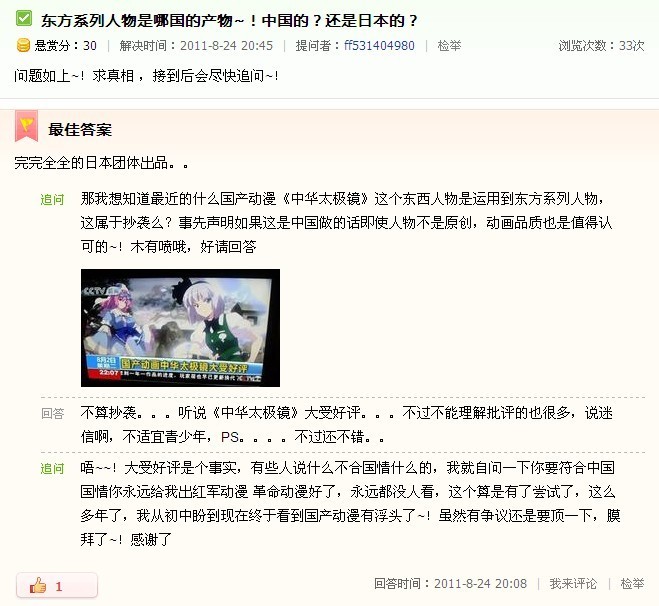Click the best answer ribbon badge icon
Screen dimensions: 659x606
click(x=26, y=126)
